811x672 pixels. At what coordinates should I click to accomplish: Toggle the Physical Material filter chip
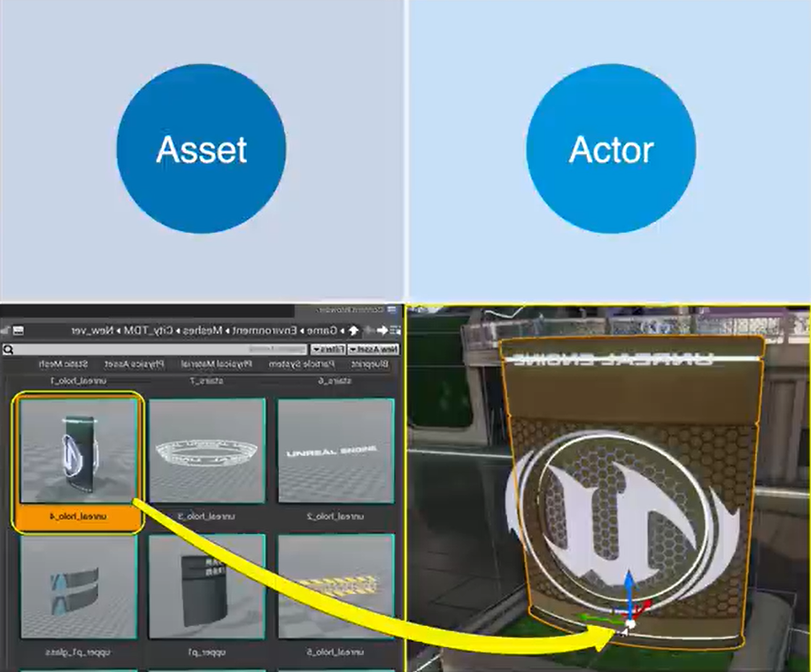point(217,364)
